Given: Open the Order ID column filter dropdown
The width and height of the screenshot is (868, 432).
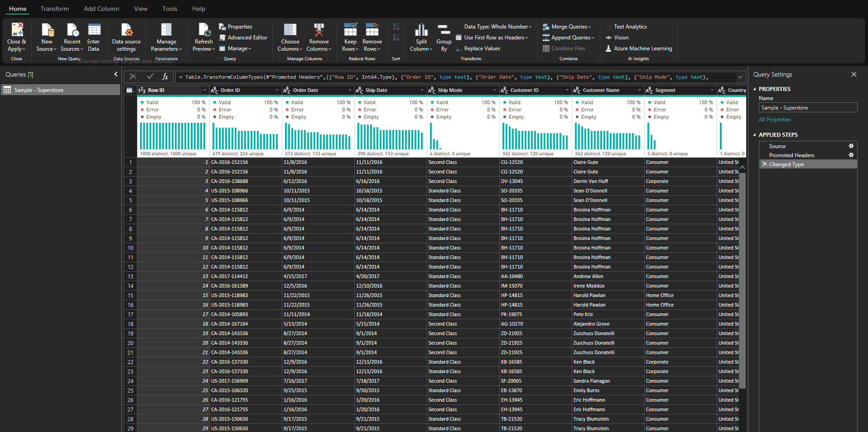Looking at the screenshot, I should tap(277, 91).
